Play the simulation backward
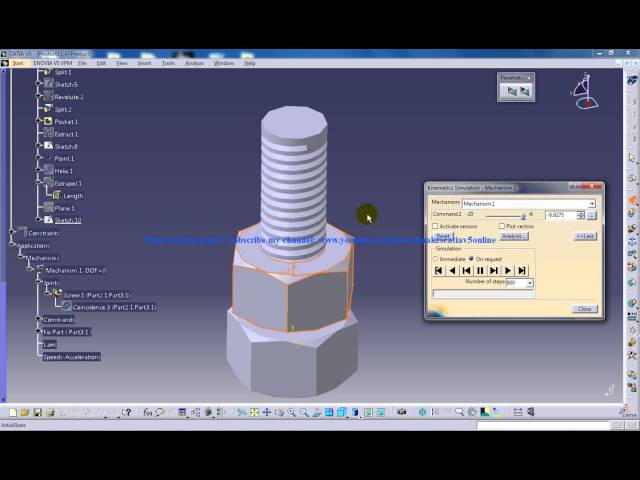Image resolution: width=640 pixels, height=480 pixels. 452,271
